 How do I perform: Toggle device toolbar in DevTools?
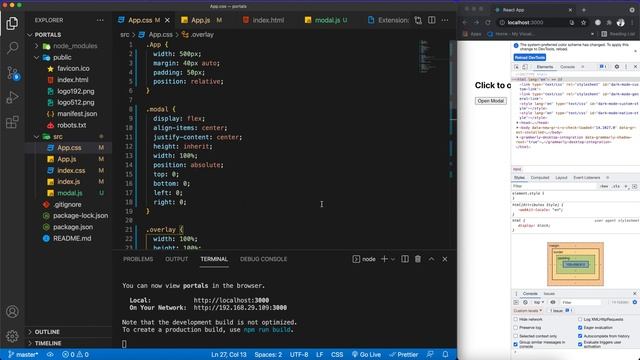pyautogui.click(x=525, y=67)
